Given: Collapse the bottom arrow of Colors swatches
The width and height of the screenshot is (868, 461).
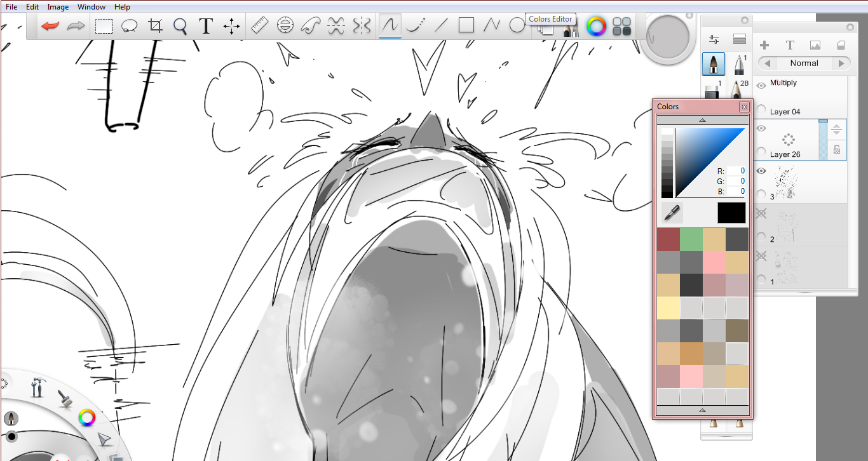Looking at the screenshot, I should coord(702,410).
